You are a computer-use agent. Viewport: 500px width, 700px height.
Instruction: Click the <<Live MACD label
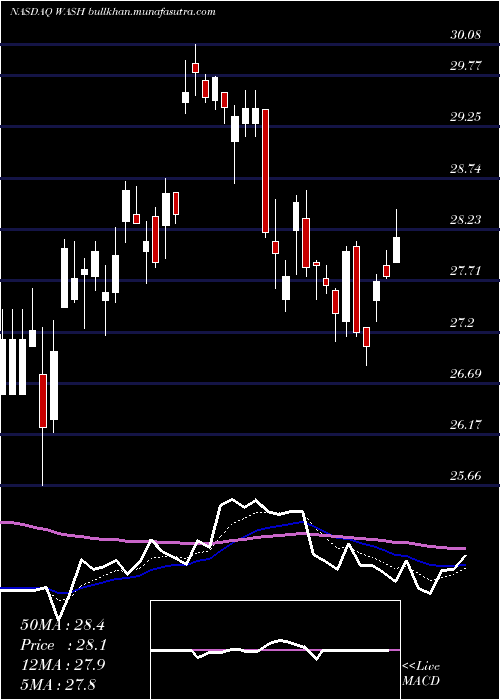coord(421,673)
